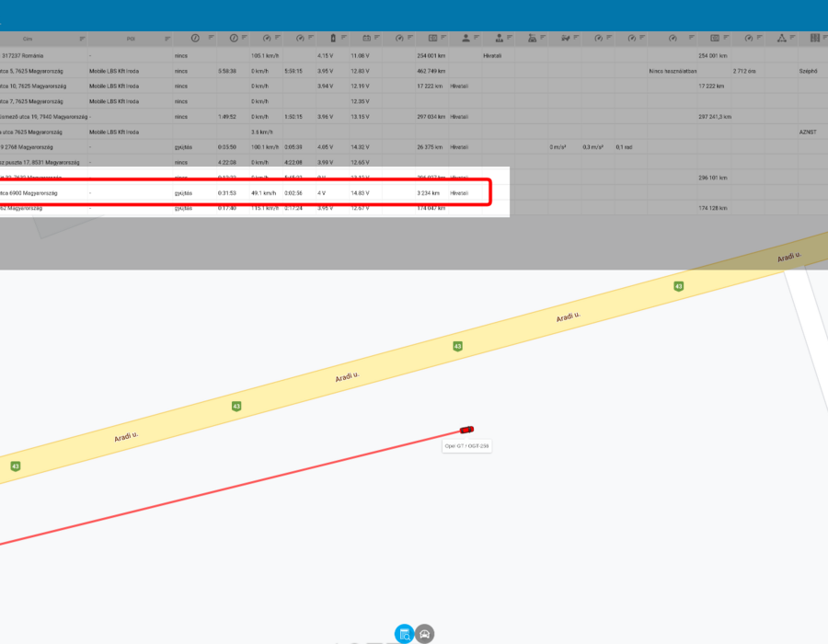Viewport: 828px width, 644px height.
Task: Click the 14.83 V cell
Action: pos(360,193)
